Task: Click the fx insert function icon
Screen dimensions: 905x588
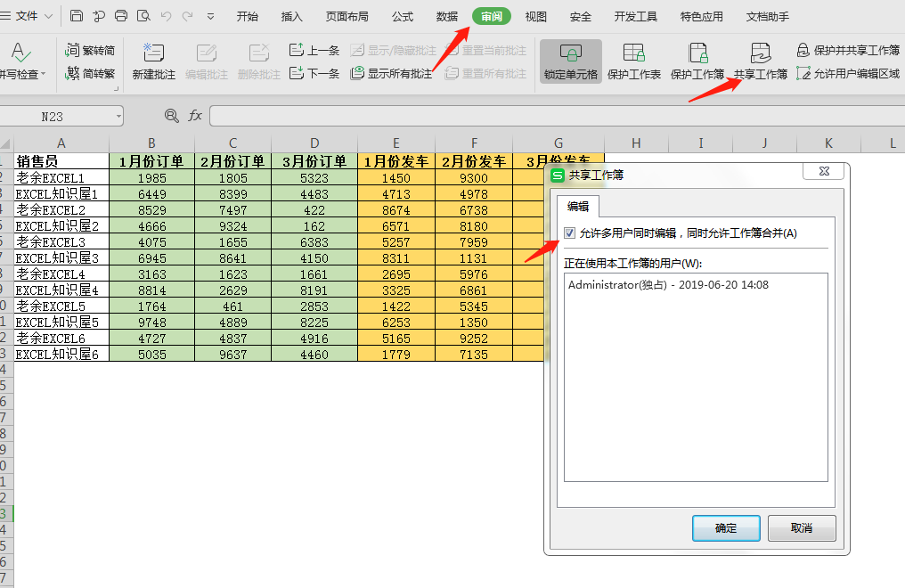Action: coord(195,116)
